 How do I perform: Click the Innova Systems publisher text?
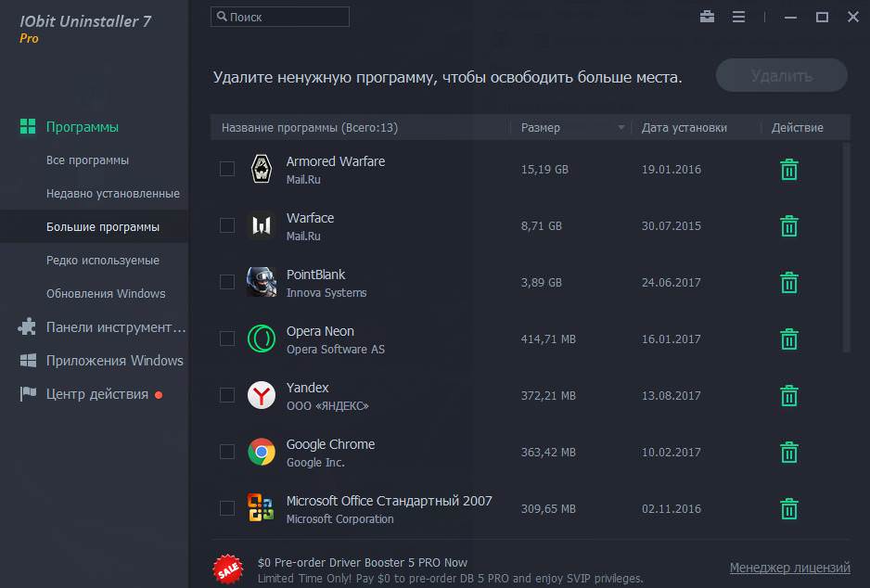(x=326, y=292)
